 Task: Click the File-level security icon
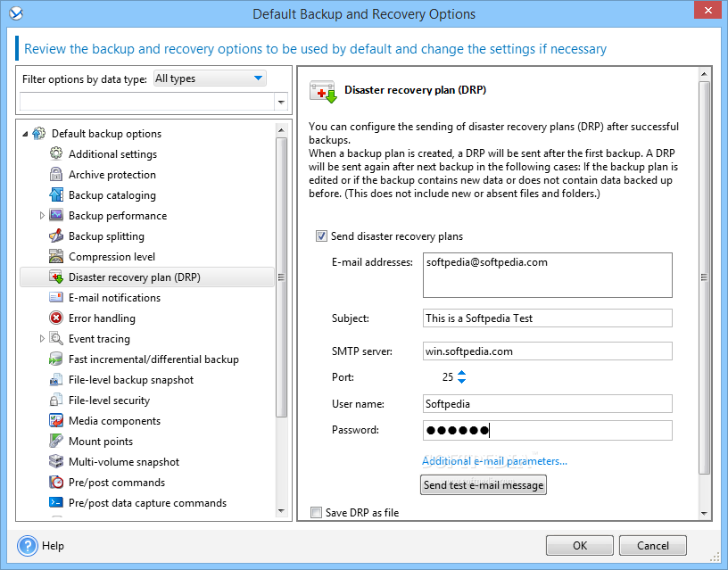tap(56, 400)
